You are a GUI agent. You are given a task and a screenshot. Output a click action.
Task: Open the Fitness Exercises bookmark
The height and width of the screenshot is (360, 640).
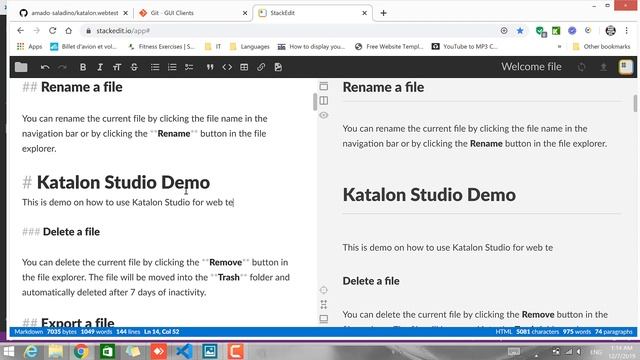click(161, 47)
